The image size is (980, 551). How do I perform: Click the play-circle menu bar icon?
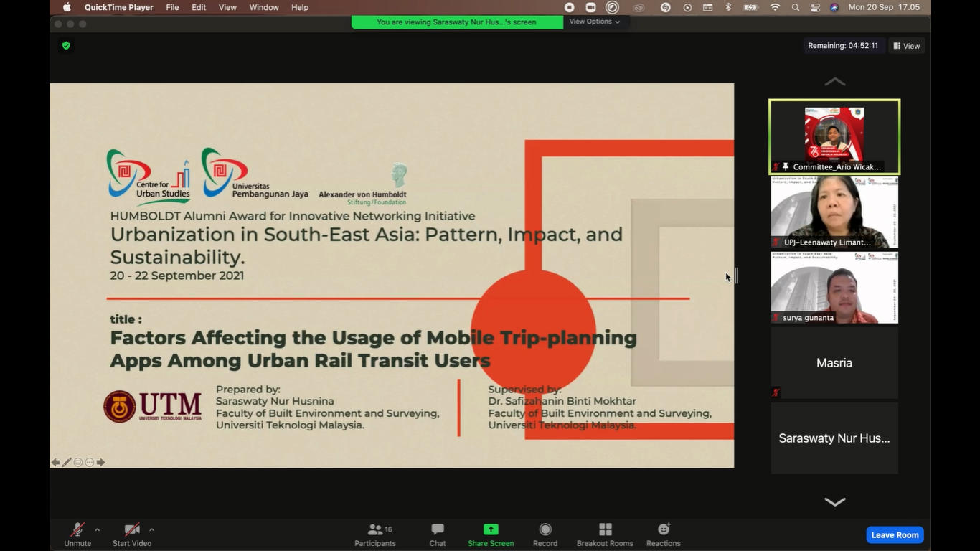click(687, 7)
